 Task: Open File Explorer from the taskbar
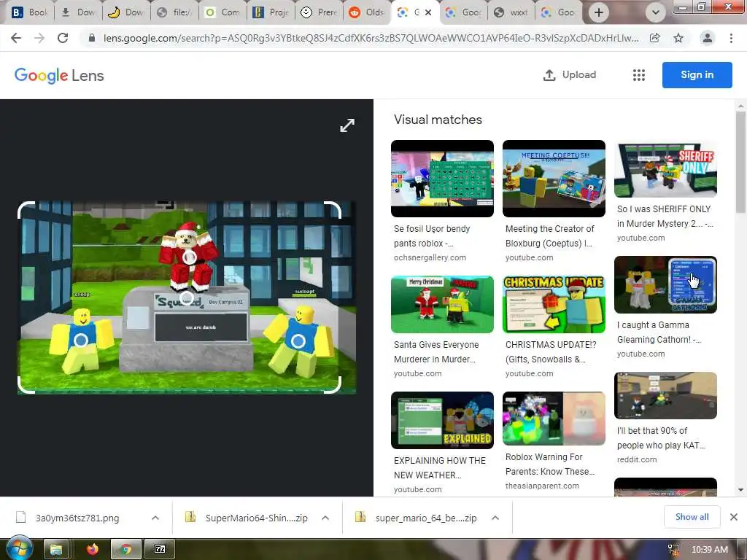point(56,550)
